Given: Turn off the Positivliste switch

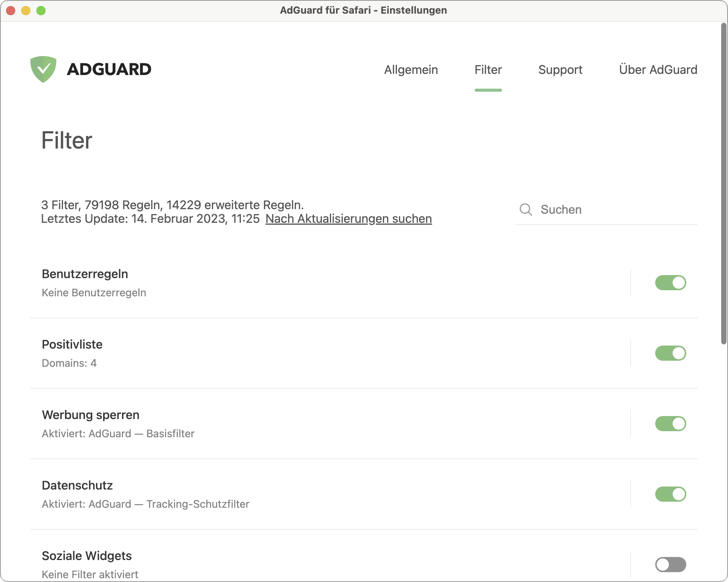Looking at the screenshot, I should pyautogui.click(x=670, y=353).
